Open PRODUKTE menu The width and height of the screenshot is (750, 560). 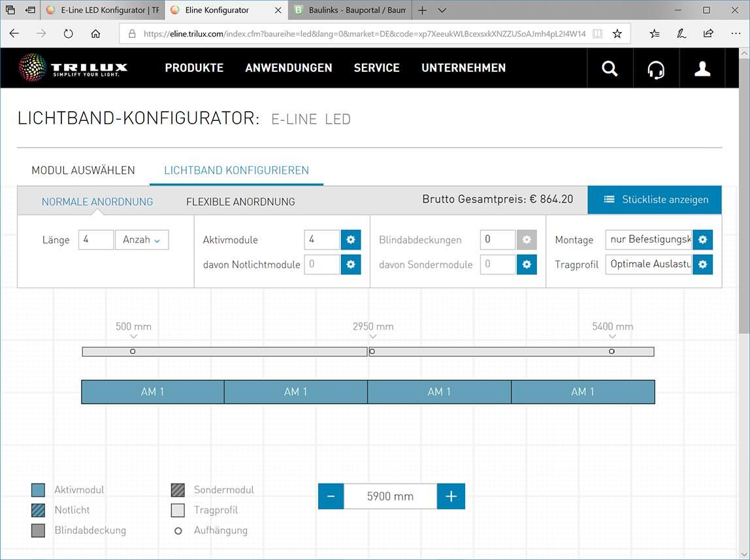[x=194, y=68]
